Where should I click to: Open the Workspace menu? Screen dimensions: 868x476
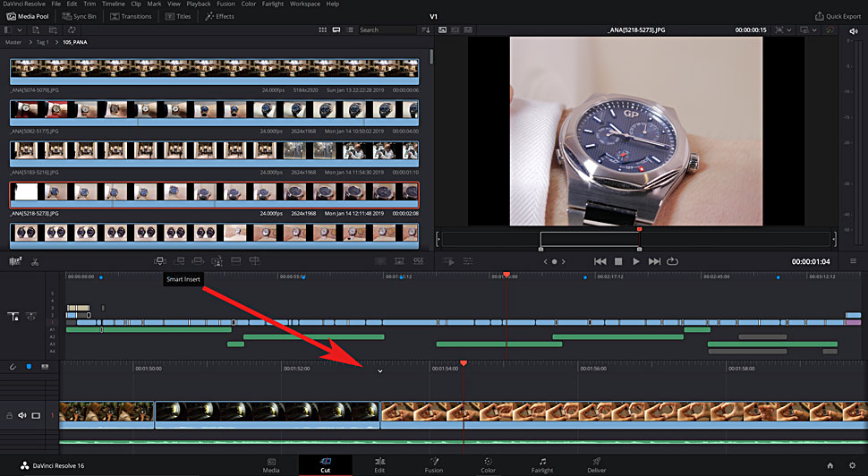(x=305, y=4)
